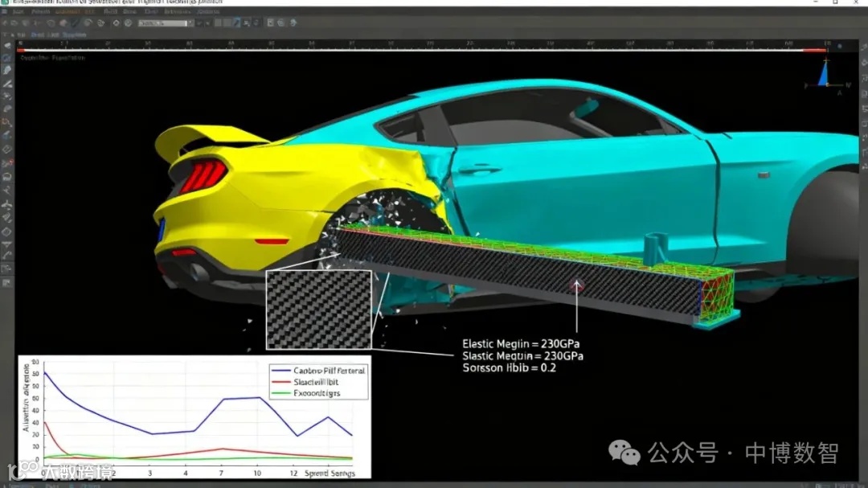
Task: Click the green "Exoondtigrs" legend entry
Action: pos(306,393)
